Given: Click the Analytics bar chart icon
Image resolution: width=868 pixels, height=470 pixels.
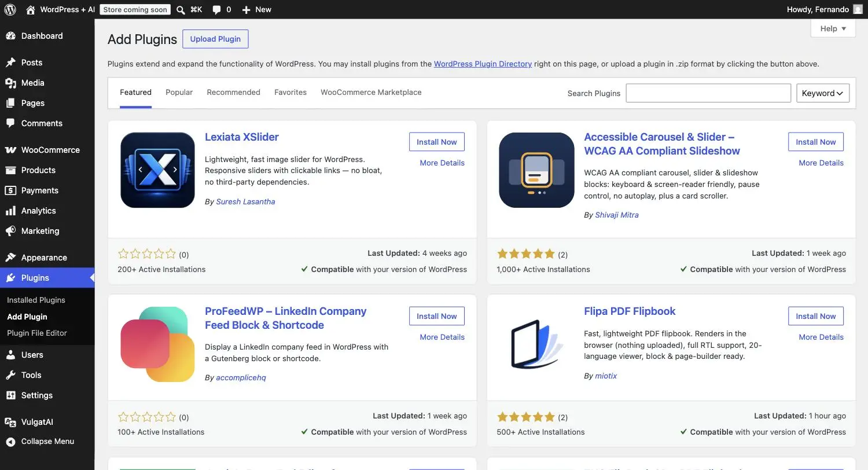Looking at the screenshot, I should 10,211.
